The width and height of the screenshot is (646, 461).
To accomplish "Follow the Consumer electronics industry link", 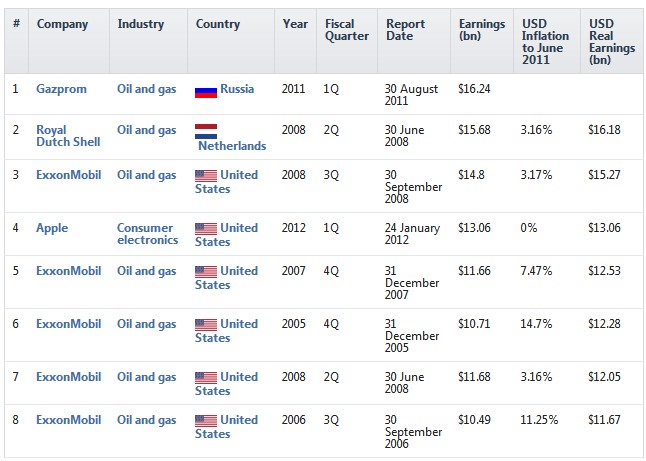I will tap(147, 234).
